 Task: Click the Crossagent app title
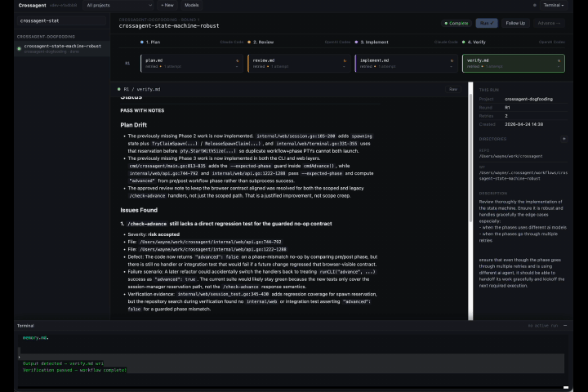(32, 5)
